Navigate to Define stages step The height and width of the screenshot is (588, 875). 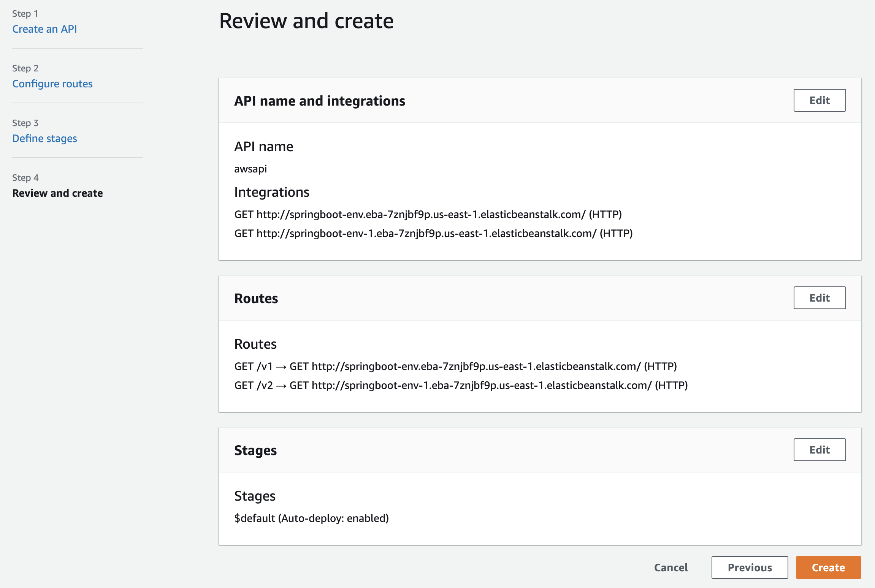(44, 138)
